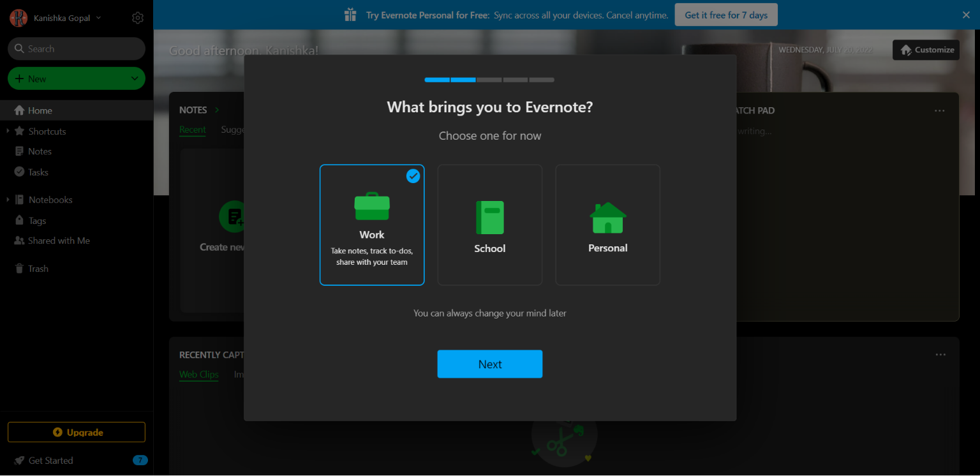Screen dimensions: 980x476
Task: Click the School notebook icon
Action: point(490,218)
